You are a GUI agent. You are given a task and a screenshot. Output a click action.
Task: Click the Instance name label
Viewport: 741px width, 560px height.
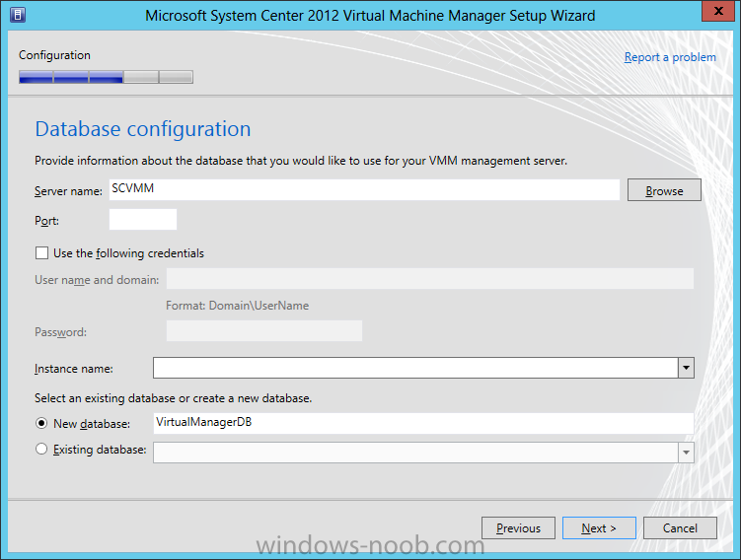(74, 369)
